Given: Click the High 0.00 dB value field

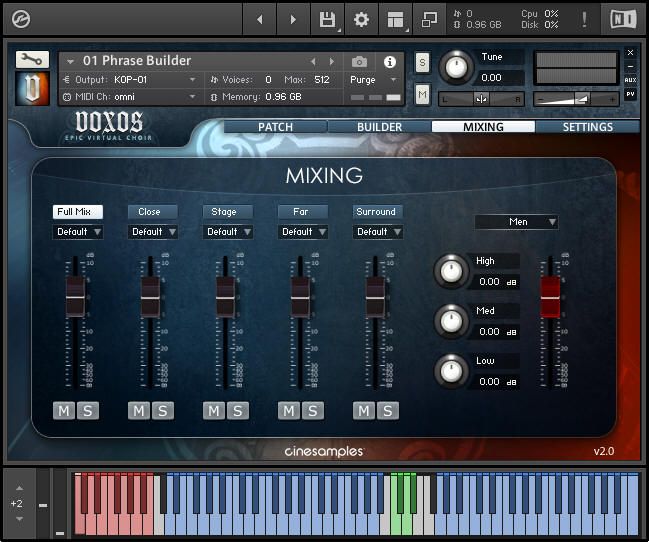Looking at the screenshot, I should click(496, 282).
